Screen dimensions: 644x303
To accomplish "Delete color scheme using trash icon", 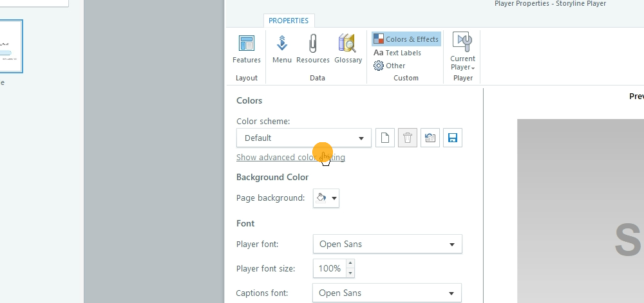I will pos(408,138).
